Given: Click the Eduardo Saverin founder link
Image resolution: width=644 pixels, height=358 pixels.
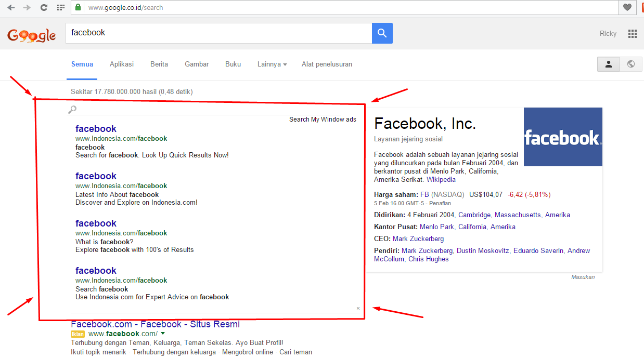Looking at the screenshot, I should pyautogui.click(x=538, y=251).
